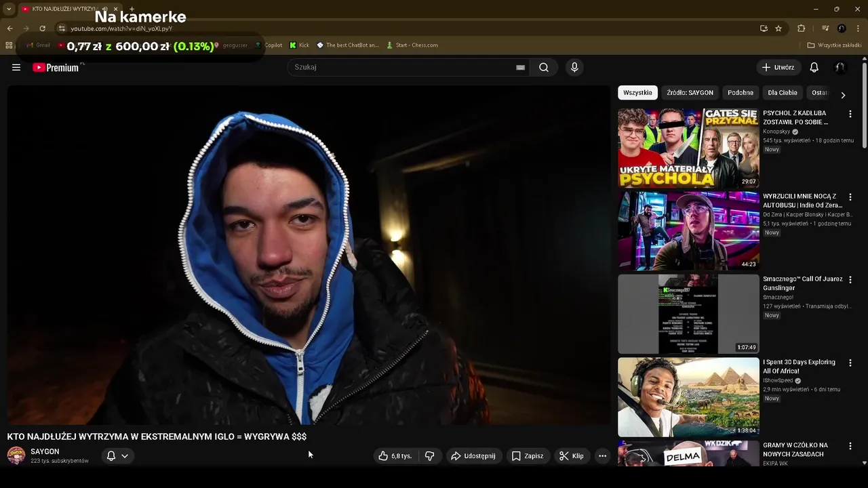Screen dimensions: 868x488
Task: Open GRAMY W CZÓŁKO video thumbnail
Action: pos(688,453)
